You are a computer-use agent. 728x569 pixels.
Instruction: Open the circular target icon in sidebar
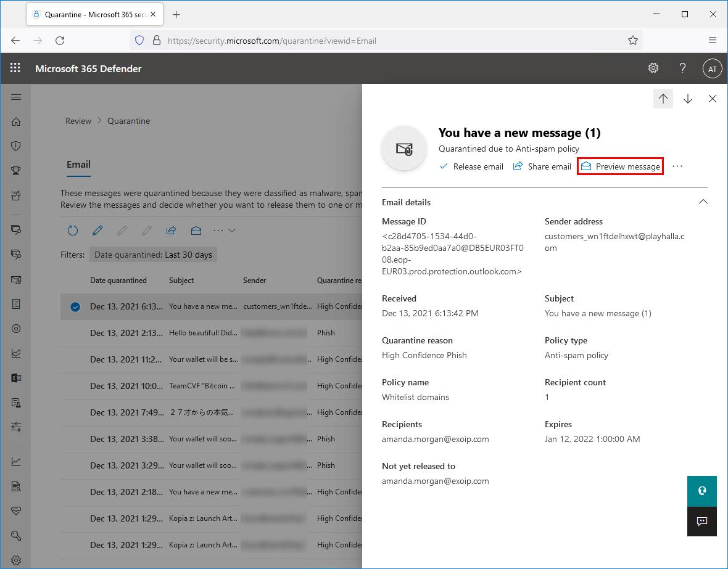[x=16, y=329]
